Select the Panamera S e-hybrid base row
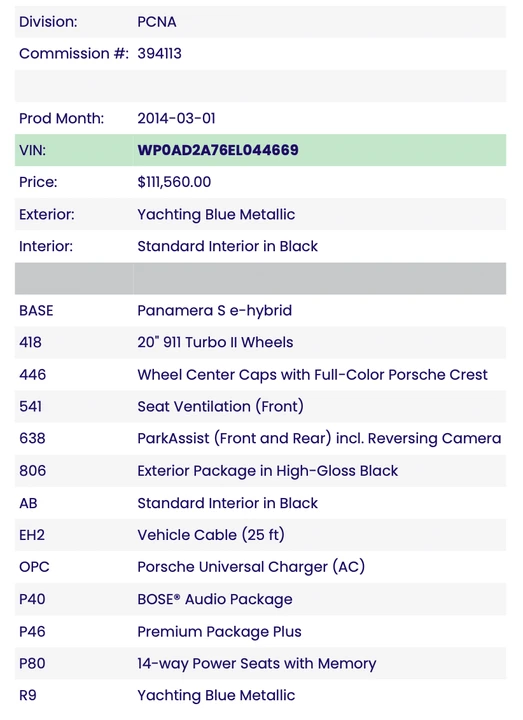 tap(260, 311)
